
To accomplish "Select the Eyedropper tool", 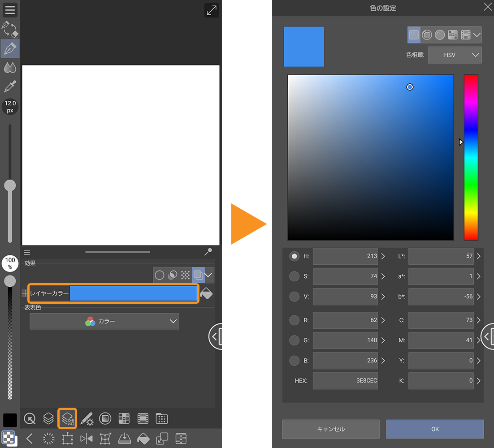I will [10, 86].
